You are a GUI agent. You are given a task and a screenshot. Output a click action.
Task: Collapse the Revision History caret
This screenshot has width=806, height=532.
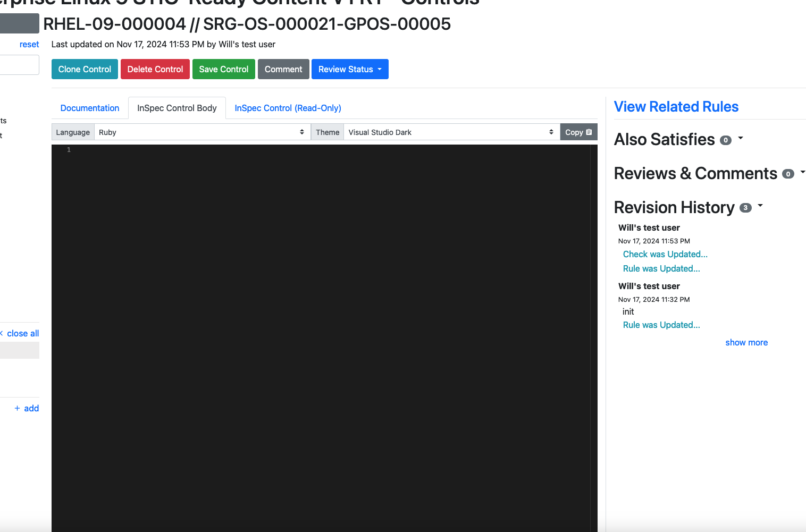pyautogui.click(x=760, y=206)
